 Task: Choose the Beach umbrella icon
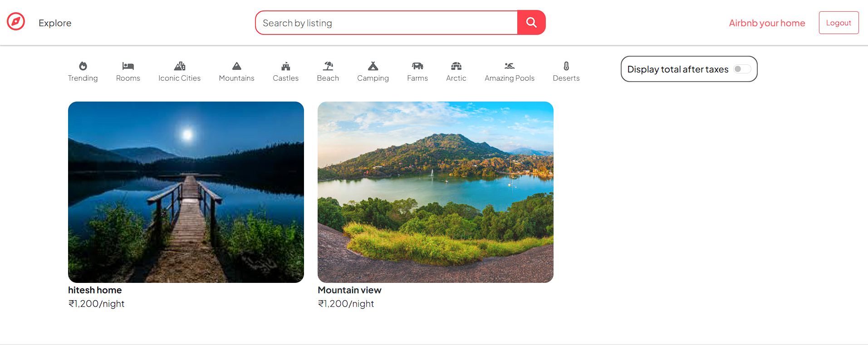coord(328,66)
